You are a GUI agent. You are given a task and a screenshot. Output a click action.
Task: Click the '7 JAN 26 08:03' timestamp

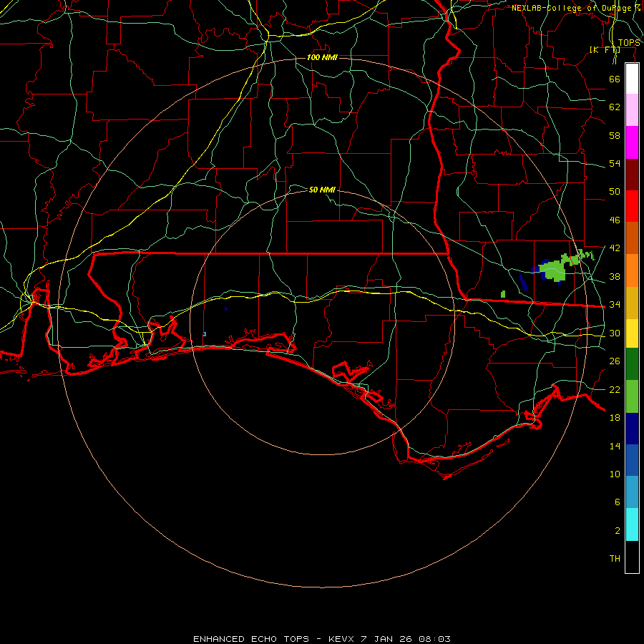(x=406, y=639)
